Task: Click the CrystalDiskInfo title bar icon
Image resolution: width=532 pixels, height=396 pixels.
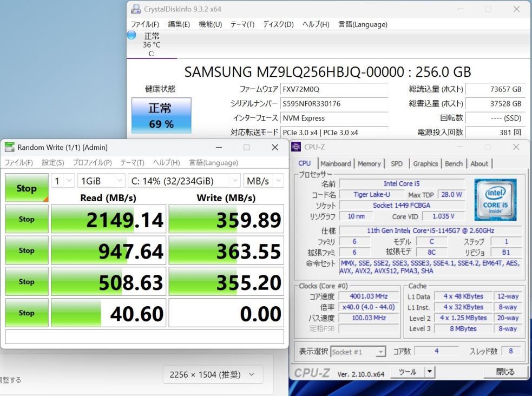Action: (136, 9)
